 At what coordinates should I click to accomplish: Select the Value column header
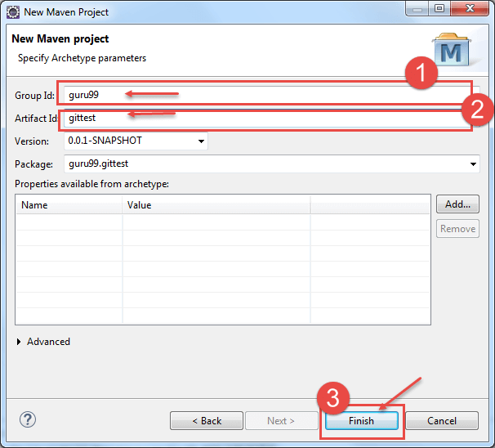tap(216, 205)
